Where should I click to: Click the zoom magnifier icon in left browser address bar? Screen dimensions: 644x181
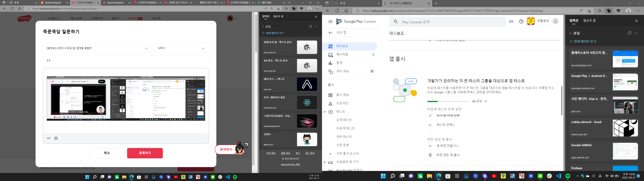[x=272, y=9]
